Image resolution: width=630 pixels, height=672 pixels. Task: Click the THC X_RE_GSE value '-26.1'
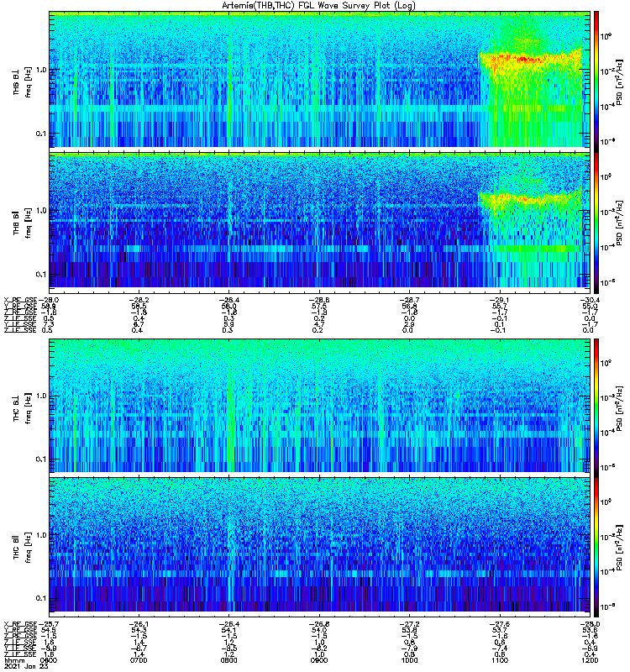(138, 624)
